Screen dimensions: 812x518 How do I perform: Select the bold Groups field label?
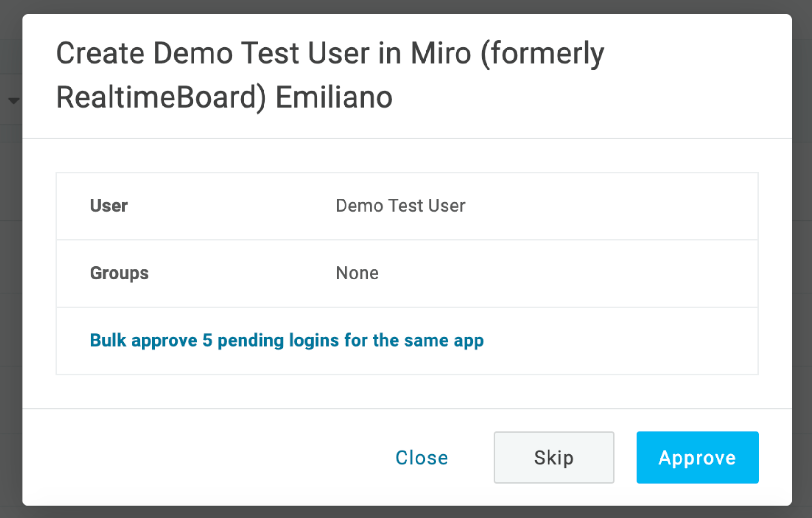pos(119,273)
